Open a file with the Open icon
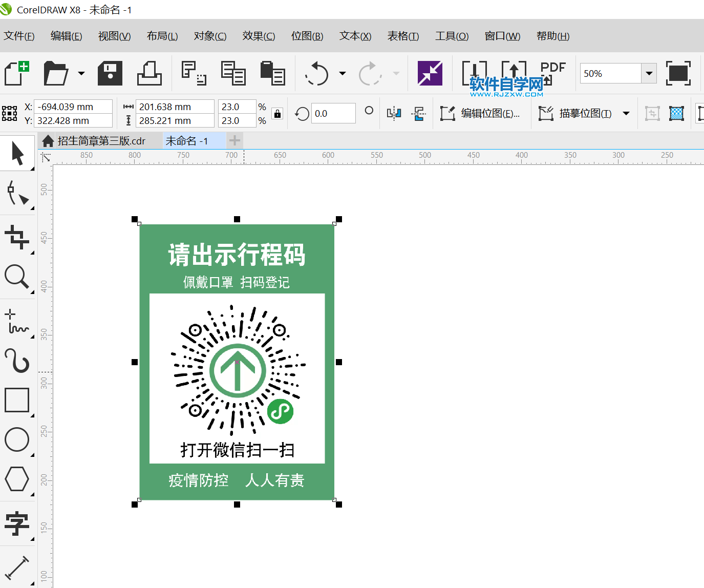704x588 pixels. point(55,73)
